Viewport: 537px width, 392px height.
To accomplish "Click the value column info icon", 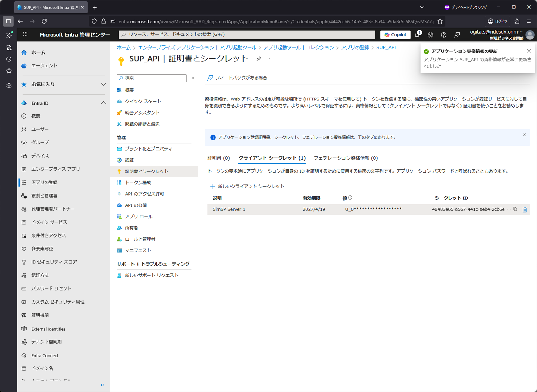I will pyautogui.click(x=350, y=198).
